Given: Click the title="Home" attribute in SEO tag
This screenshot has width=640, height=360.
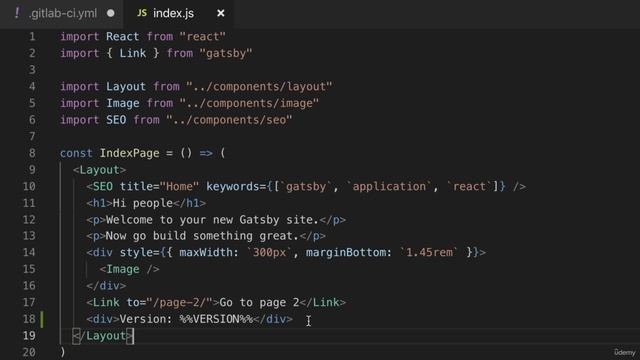Looking at the screenshot, I should click(159, 187).
